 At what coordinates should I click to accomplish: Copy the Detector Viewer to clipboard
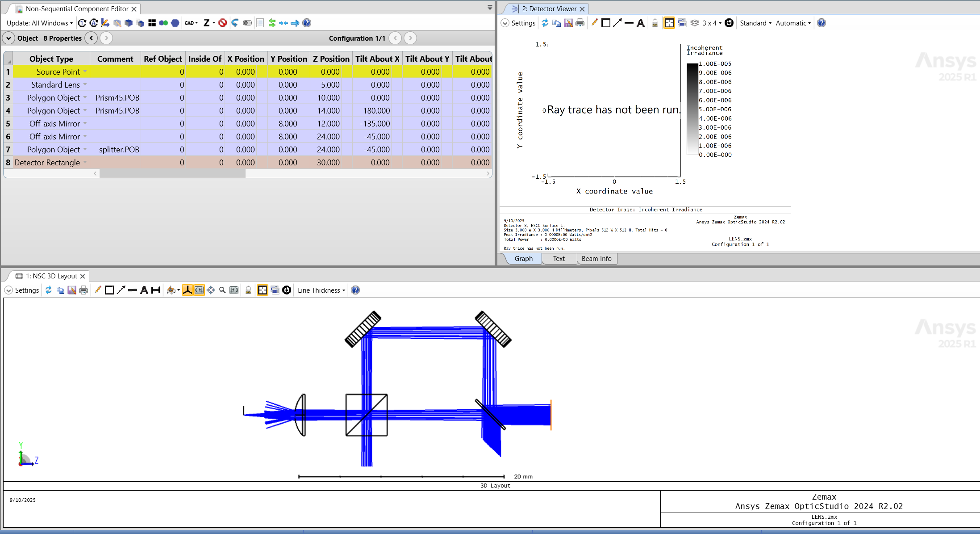(556, 23)
